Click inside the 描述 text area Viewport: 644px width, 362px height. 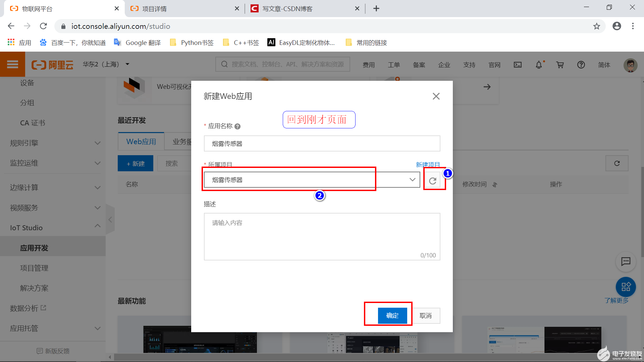(x=322, y=236)
